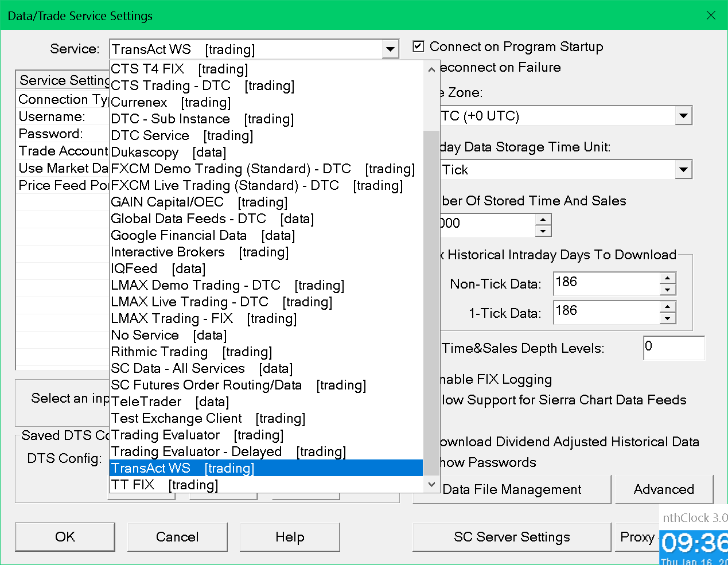Open Help for service settings

pyautogui.click(x=290, y=537)
